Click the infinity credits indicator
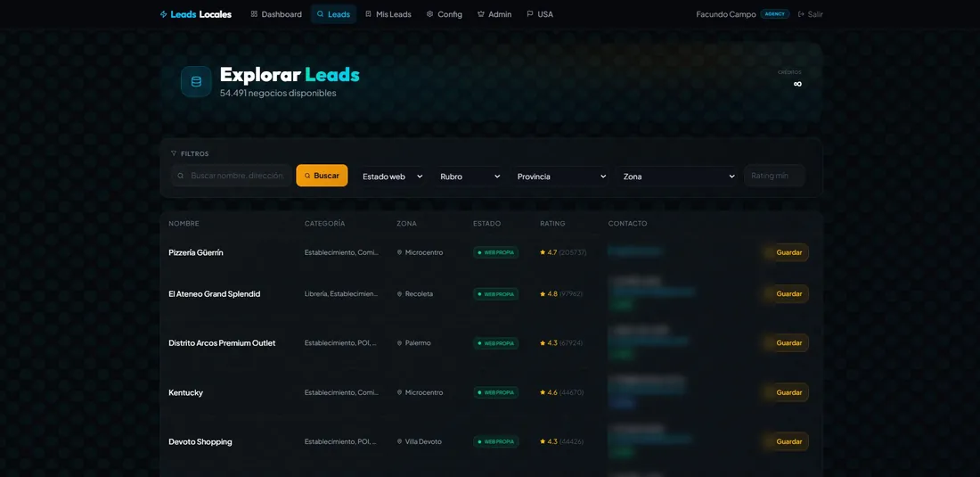980x477 pixels. click(797, 84)
